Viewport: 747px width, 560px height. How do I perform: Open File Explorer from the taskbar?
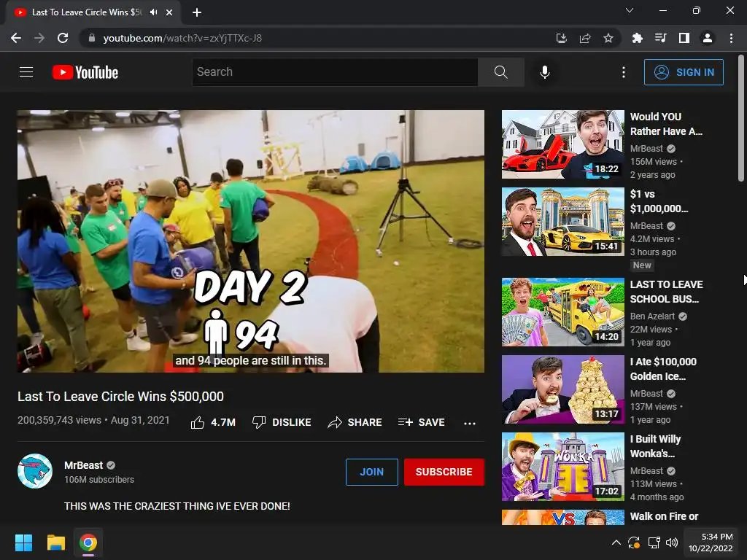click(x=55, y=542)
